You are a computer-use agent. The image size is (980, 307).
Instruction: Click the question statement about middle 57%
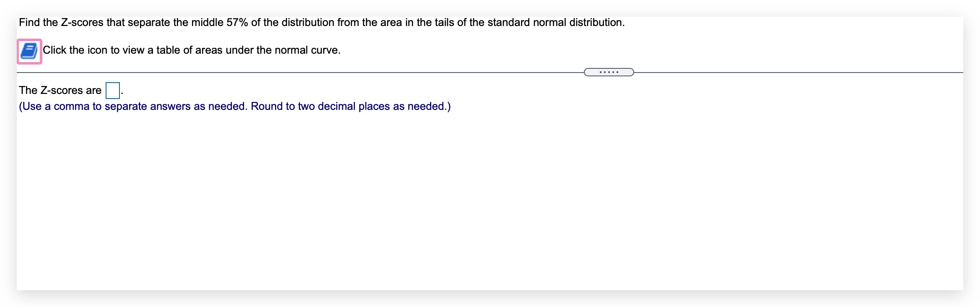321,23
